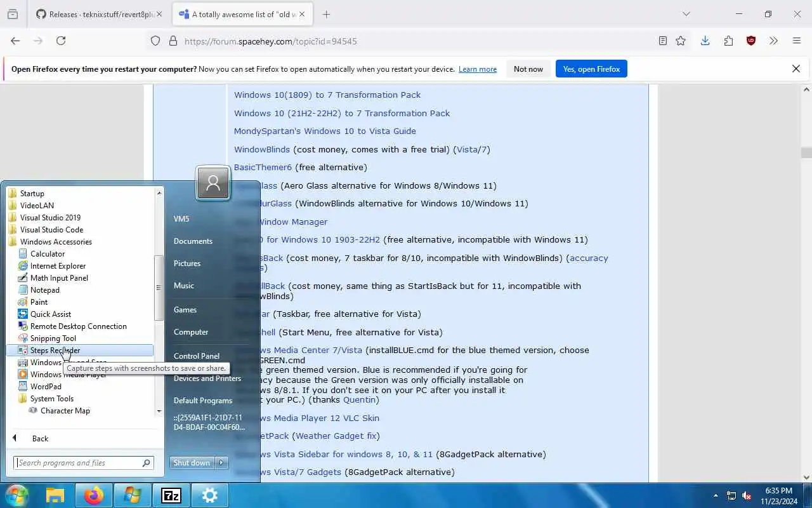Screen dimensions: 812x508
Task: List all tabs dropdown
Action: pos(686,14)
